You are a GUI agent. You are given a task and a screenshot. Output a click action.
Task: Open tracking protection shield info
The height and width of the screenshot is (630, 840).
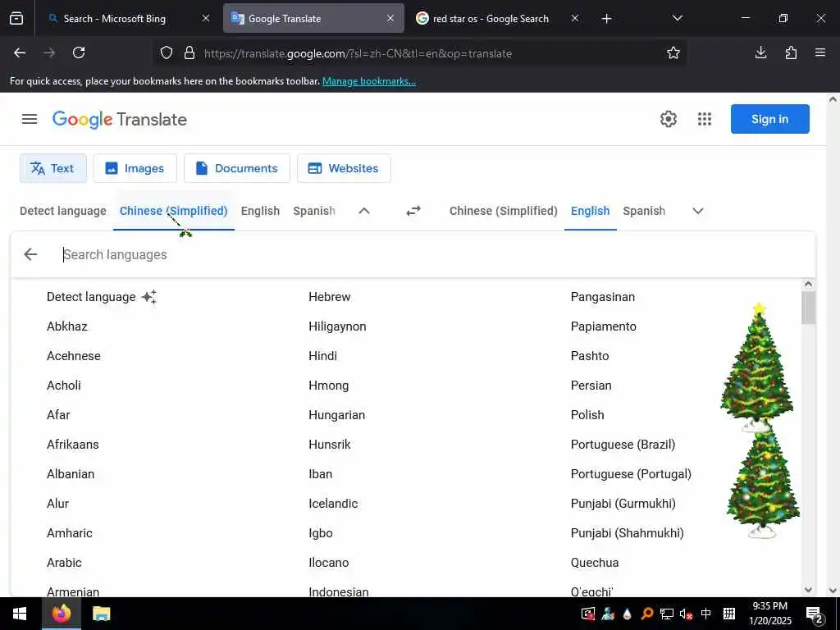[167, 52]
